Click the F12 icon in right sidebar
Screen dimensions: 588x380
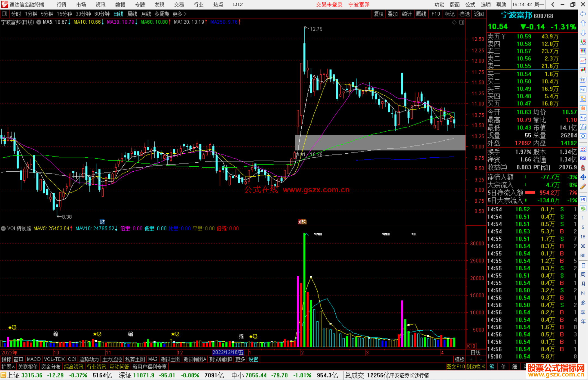coord(583,118)
